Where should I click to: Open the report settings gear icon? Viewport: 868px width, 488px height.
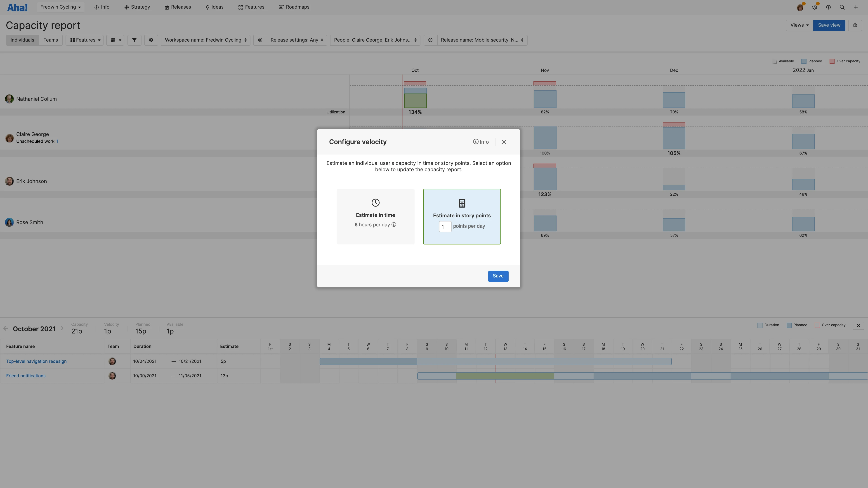coord(151,40)
